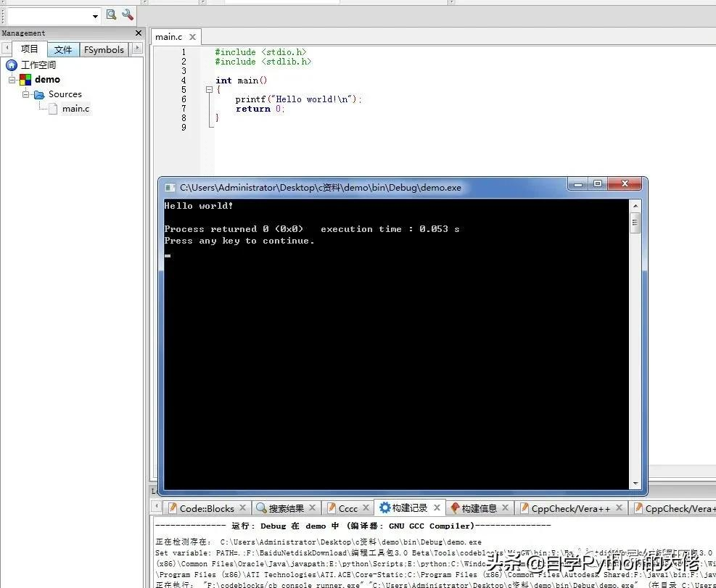The width and height of the screenshot is (716, 588).
Task: Open main.c in the project tree
Action: point(75,109)
